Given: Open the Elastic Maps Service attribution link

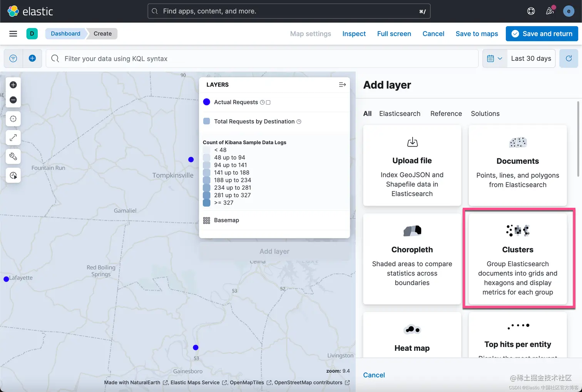Looking at the screenshot, I should 199,382.
